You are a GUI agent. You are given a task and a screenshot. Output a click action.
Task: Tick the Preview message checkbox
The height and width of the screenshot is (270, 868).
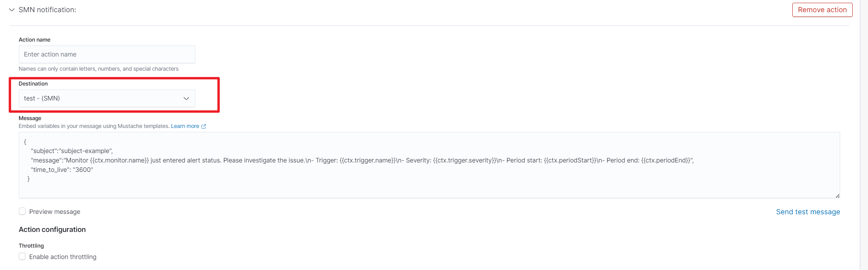[x=22, y=212]
